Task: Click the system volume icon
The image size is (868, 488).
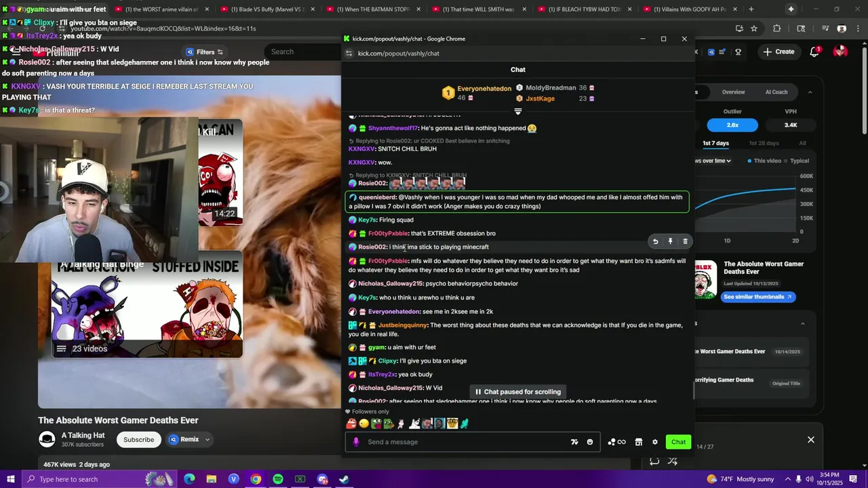Action: [810, 479]
